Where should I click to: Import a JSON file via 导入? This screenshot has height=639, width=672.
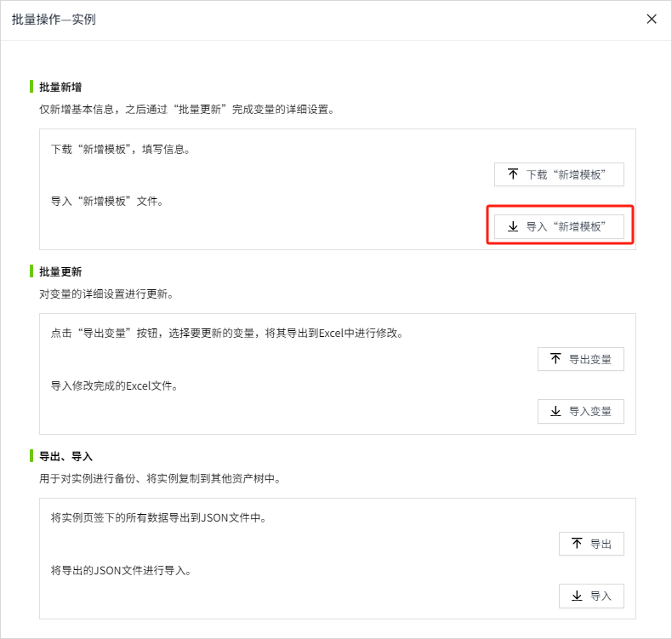pos(591,596)
